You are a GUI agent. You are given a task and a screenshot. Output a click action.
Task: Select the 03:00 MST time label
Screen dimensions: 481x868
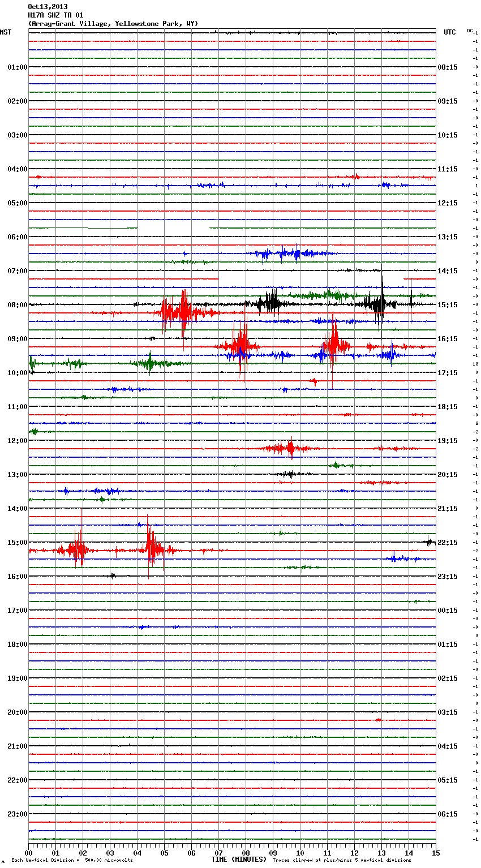tap(18, 135)
